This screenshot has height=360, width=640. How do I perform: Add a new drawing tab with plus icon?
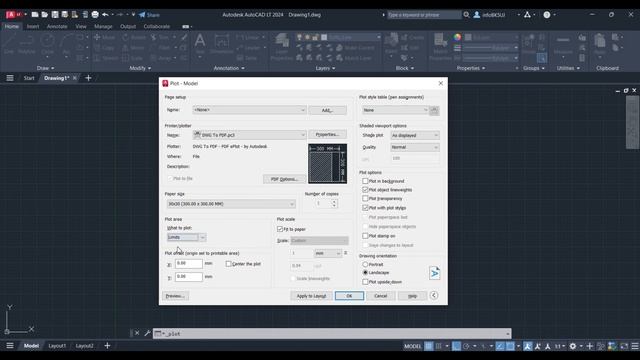click(x=88, y=78)
